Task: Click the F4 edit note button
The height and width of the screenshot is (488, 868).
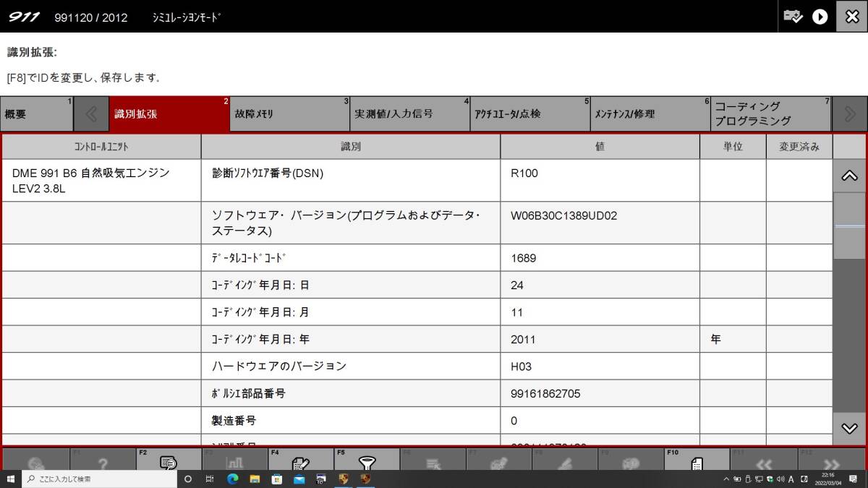Action: coord(300,461)
